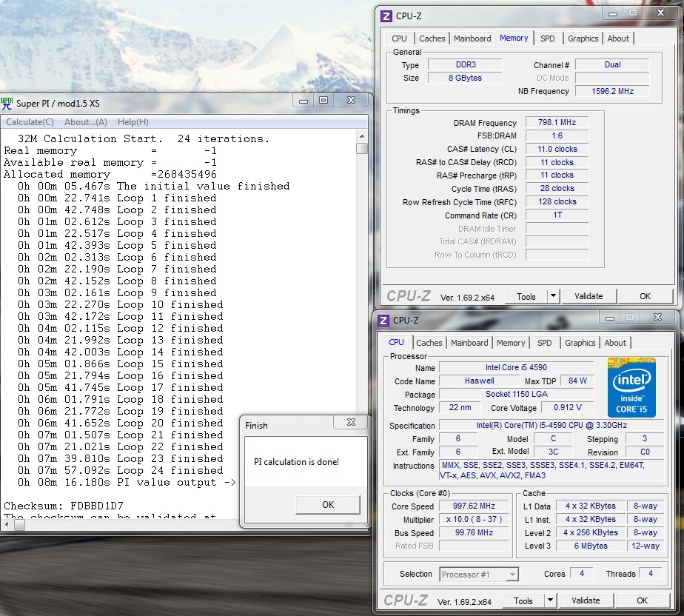Click Code Name value Haswell

click(x=479, y=381)
